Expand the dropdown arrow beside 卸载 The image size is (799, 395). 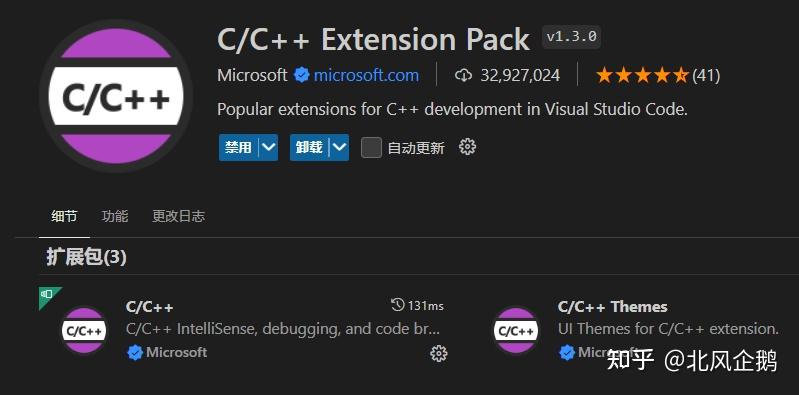[x=339, y=147]
